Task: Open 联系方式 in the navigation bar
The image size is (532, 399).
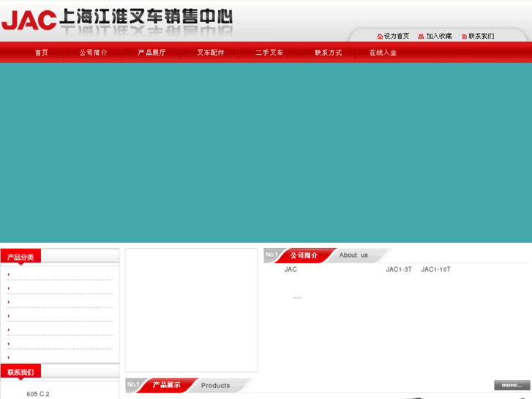Action: pos(328,52)
